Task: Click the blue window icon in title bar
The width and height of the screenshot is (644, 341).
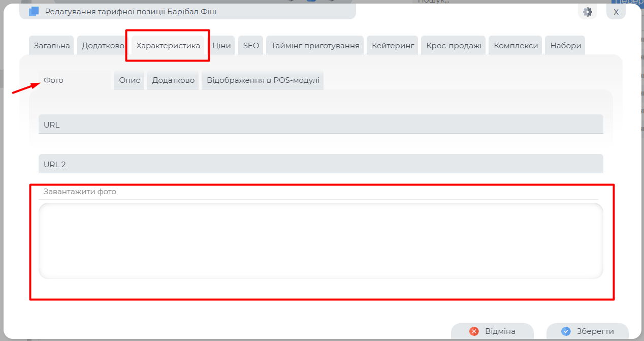Action: pos(34,11)
